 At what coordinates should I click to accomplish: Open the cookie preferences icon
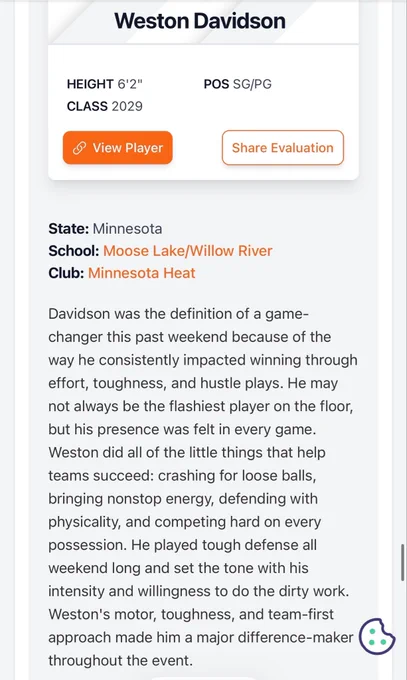coord(377,636)
